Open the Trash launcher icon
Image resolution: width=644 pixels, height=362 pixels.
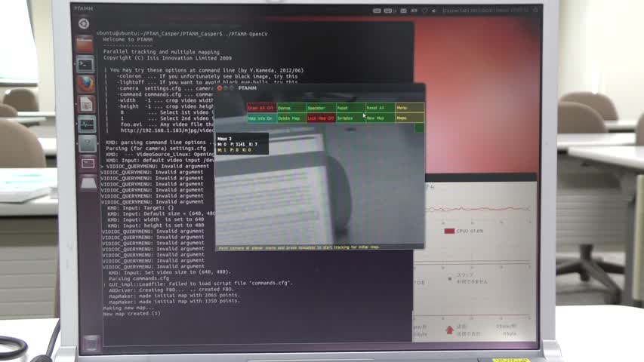[91, 342]
